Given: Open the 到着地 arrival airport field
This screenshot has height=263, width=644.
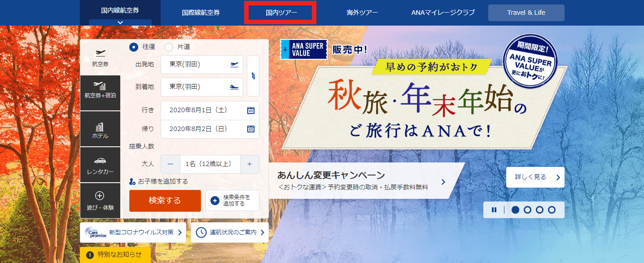Looking at the screenshot, I should 202,87.
